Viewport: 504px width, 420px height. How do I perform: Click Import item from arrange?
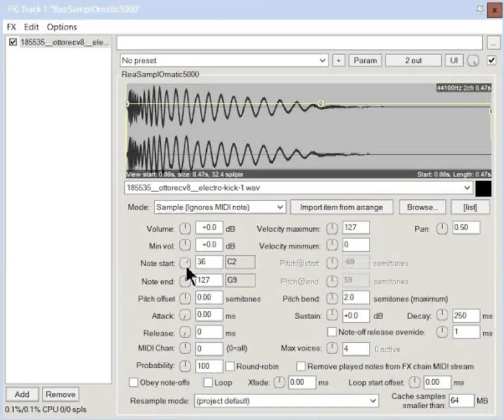coord(342,207)
